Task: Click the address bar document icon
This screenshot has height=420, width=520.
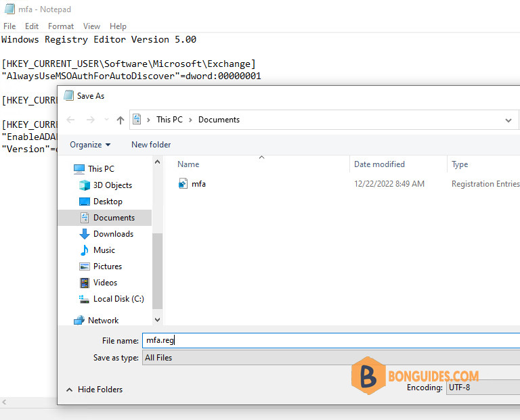Action: pyautogui.click(x=137, y=119)
